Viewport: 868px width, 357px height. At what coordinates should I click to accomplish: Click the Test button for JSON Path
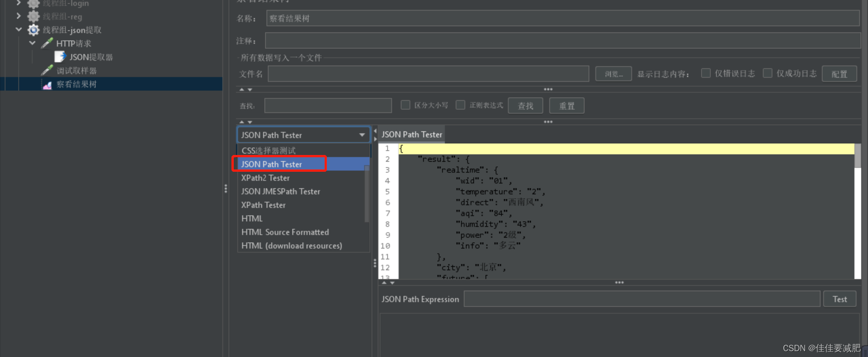(840, 299)
